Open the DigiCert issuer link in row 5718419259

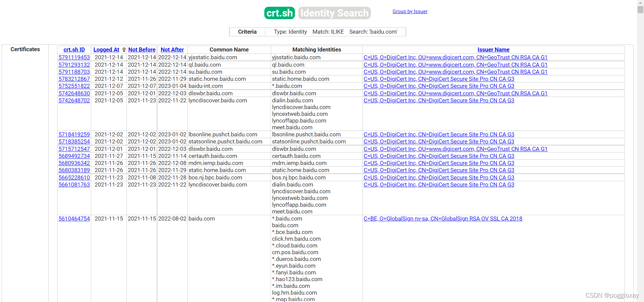439,134
